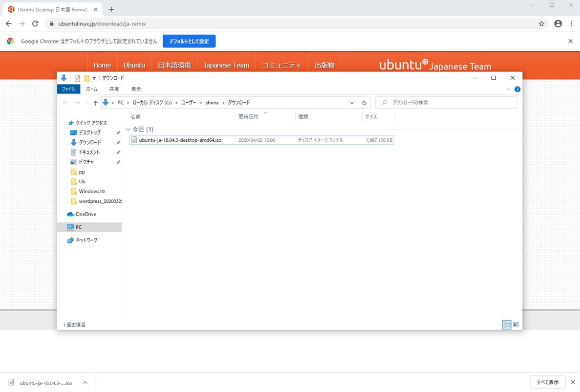
Task: Click the Explorer back navigation arrow
Action: click(x=65, y=103)
